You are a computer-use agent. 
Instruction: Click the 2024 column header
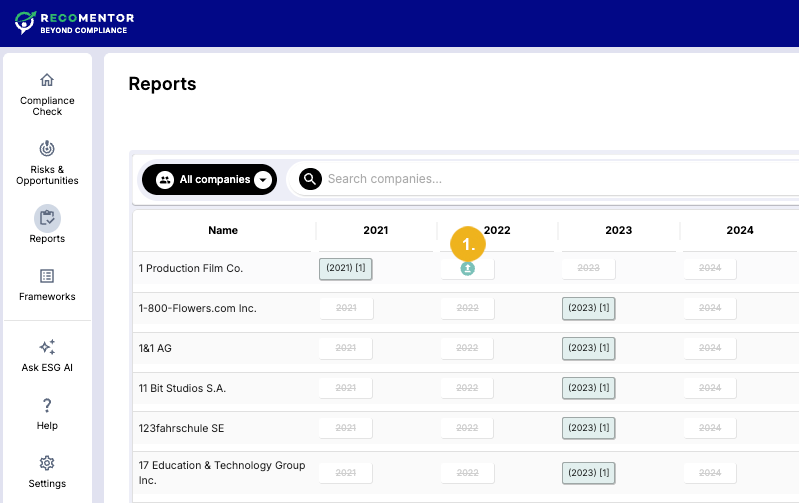(x=740, y=230)
